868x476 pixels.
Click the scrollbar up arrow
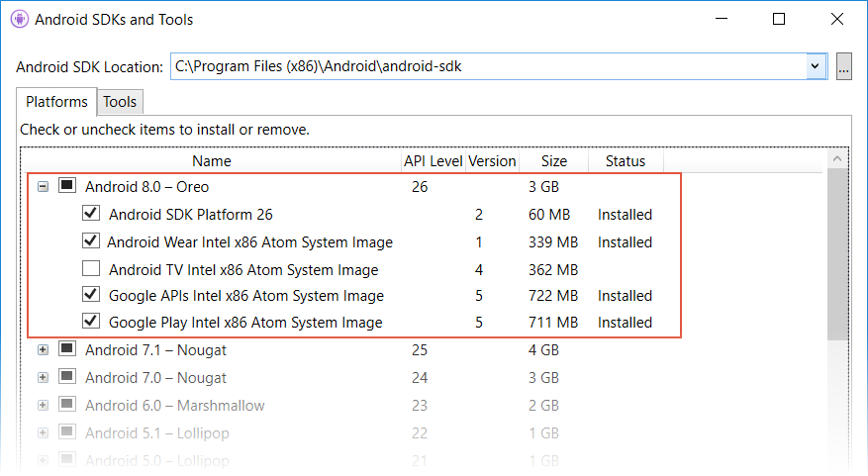coord(837,159)
